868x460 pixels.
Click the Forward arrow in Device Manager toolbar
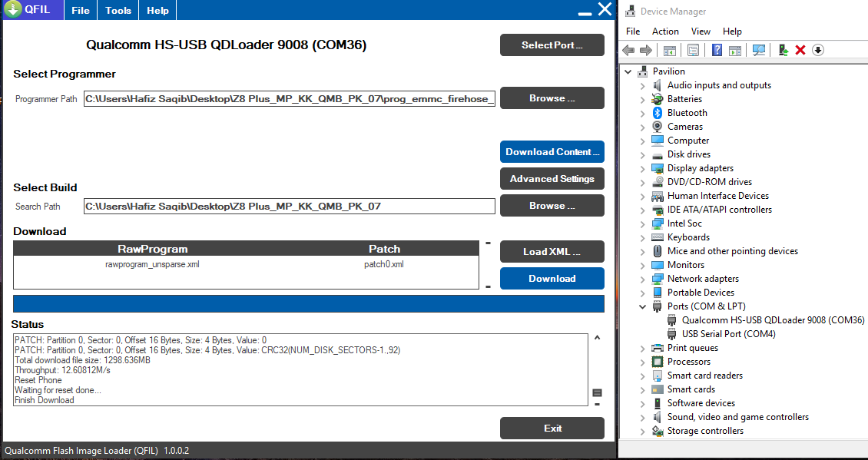coord(645,51)
